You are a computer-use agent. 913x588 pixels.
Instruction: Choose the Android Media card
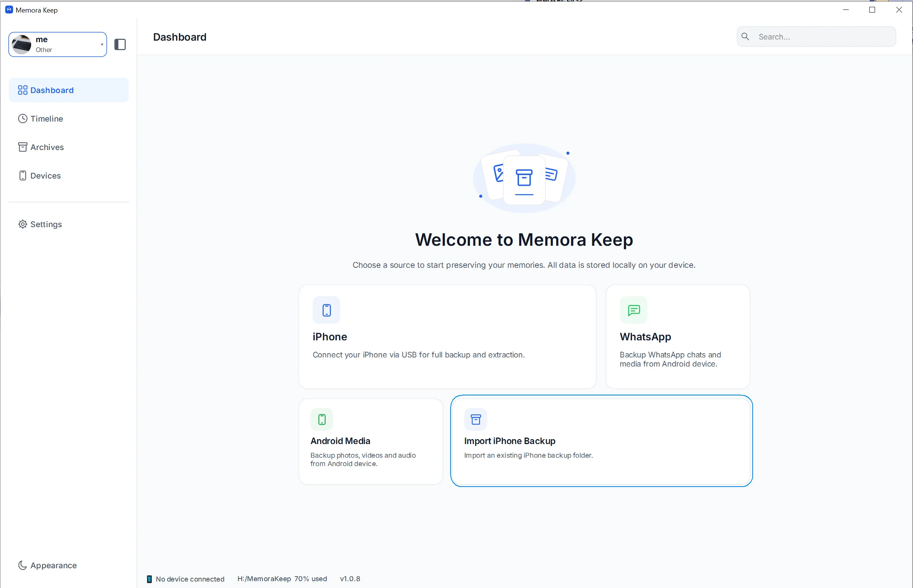(x=370, y=442)
